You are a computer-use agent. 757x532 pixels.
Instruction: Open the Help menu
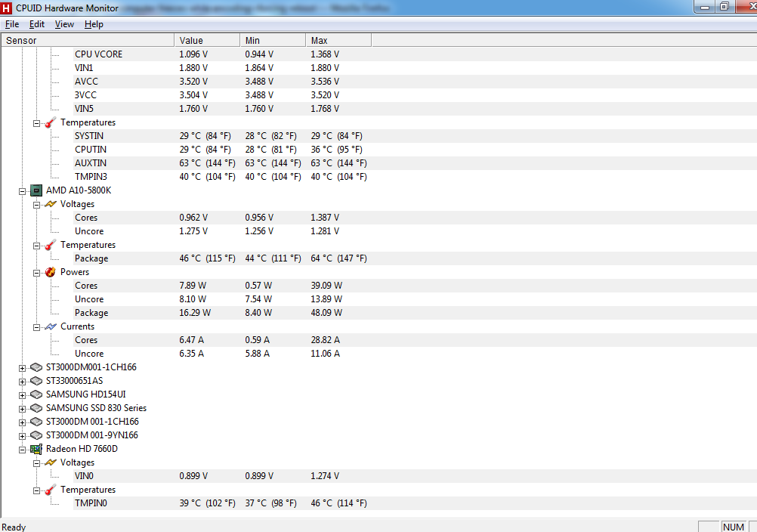point(94,24)
